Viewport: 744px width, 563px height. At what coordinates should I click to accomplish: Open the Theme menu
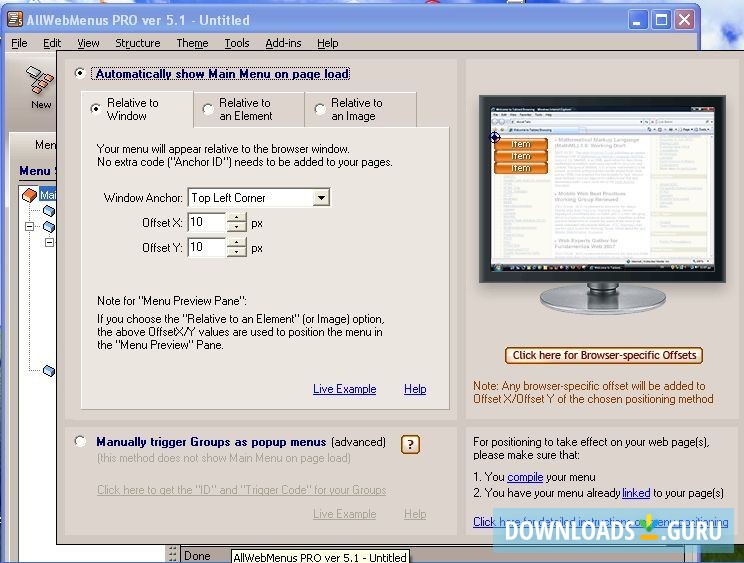[x=192, y=43]
